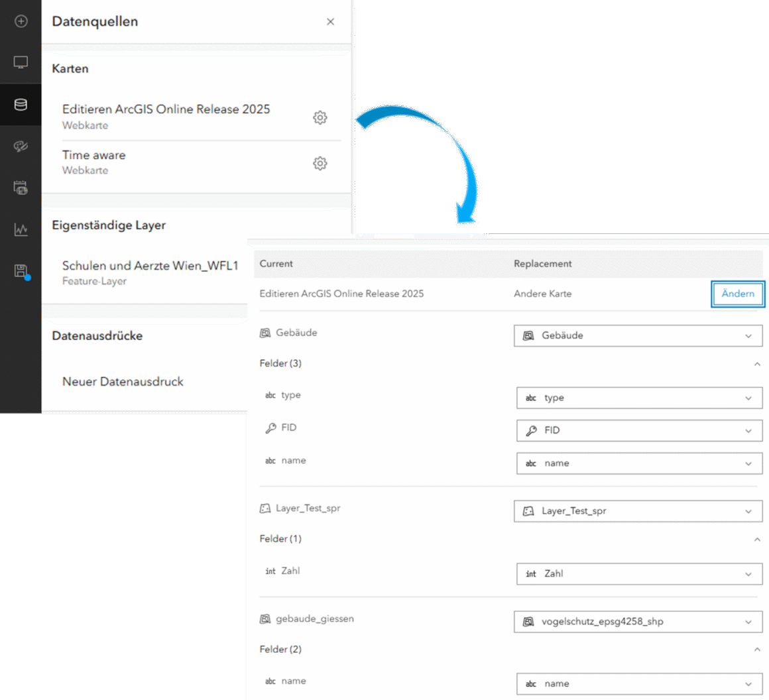Open the Insert widget panel
Image resolution: width=769 pixels, height=700 pixels.
point(21,21)
